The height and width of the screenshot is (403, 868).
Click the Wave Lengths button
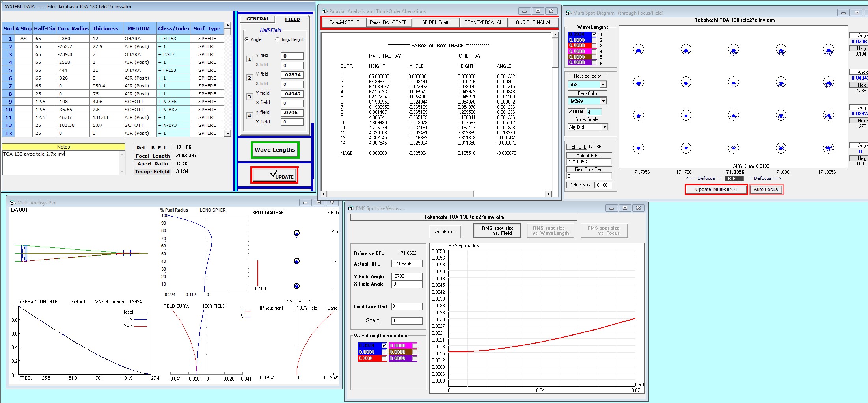275,150
